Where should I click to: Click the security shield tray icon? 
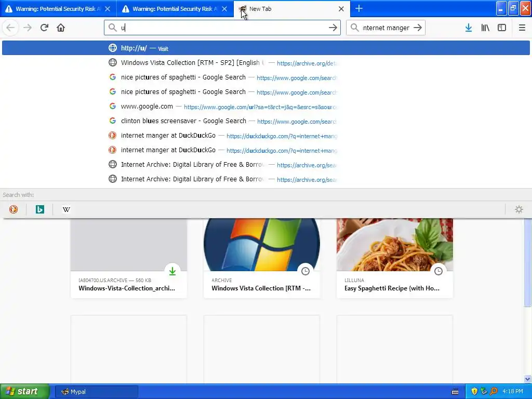(x=474, y=392)
